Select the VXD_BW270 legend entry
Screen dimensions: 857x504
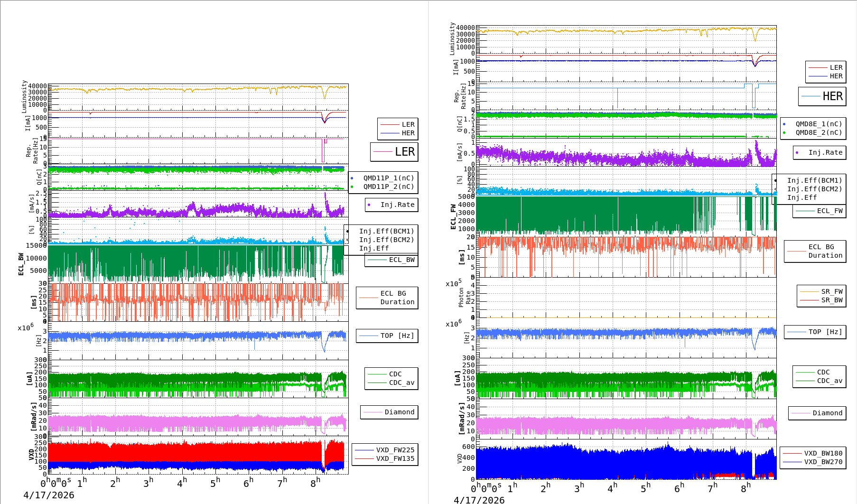[x=823, y=462]
